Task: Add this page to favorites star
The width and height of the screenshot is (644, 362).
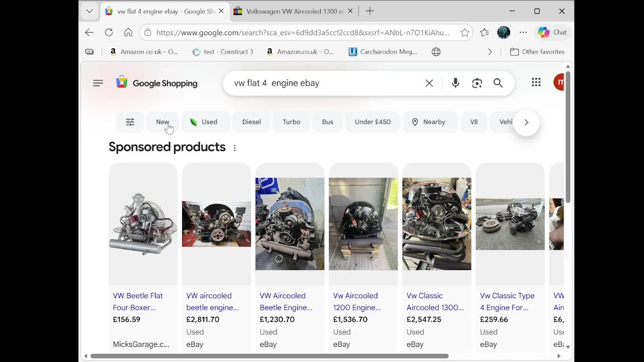Action: click(465, 33)
